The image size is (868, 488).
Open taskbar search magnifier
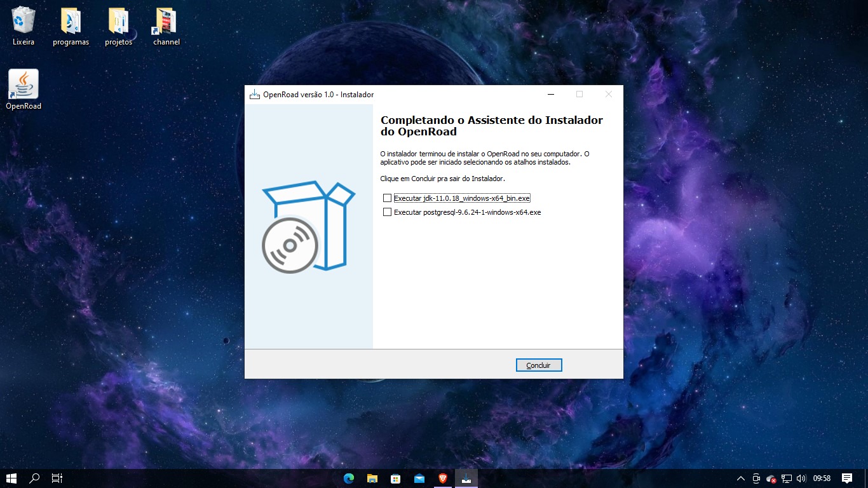(35, 478)
